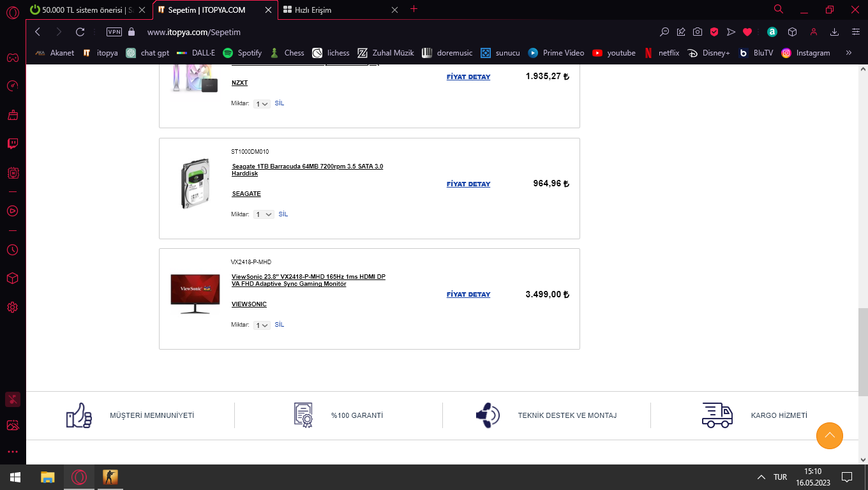868x490 pixels.
Task: Open File Explorer from the taskbar
Action: pos(47,477)
